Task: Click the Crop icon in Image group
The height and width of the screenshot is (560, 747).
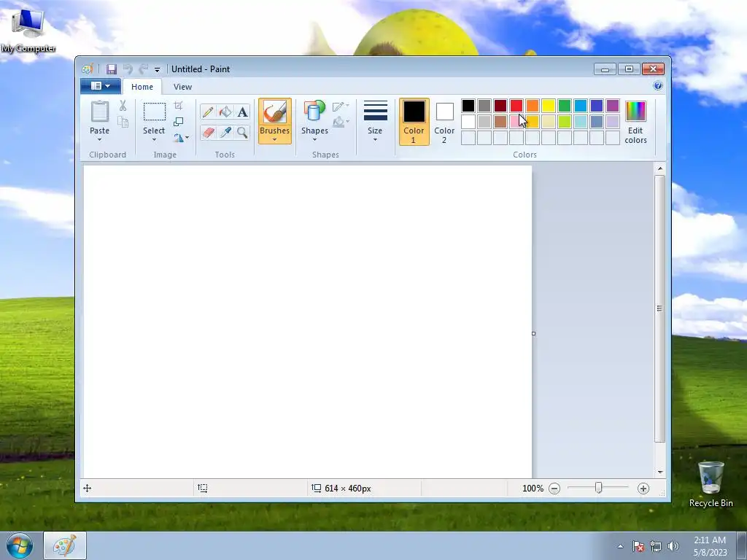Action: [x=178, y=106]
